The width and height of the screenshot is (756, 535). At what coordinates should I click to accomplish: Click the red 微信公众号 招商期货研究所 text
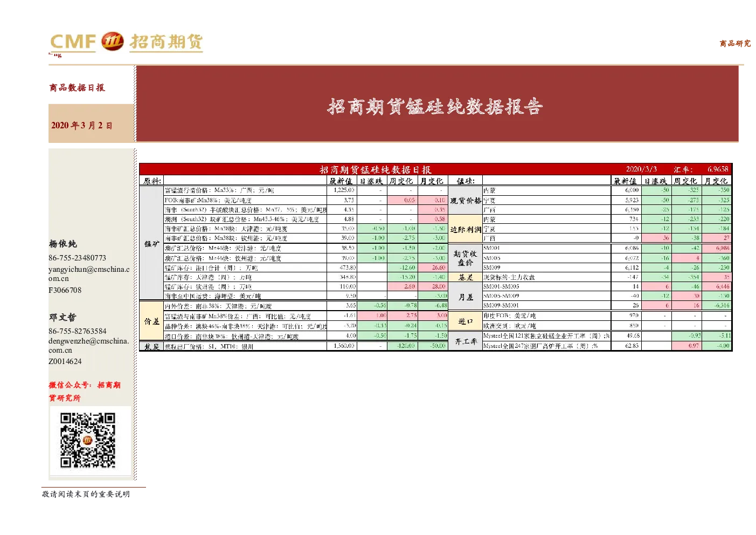pos(85,391)
